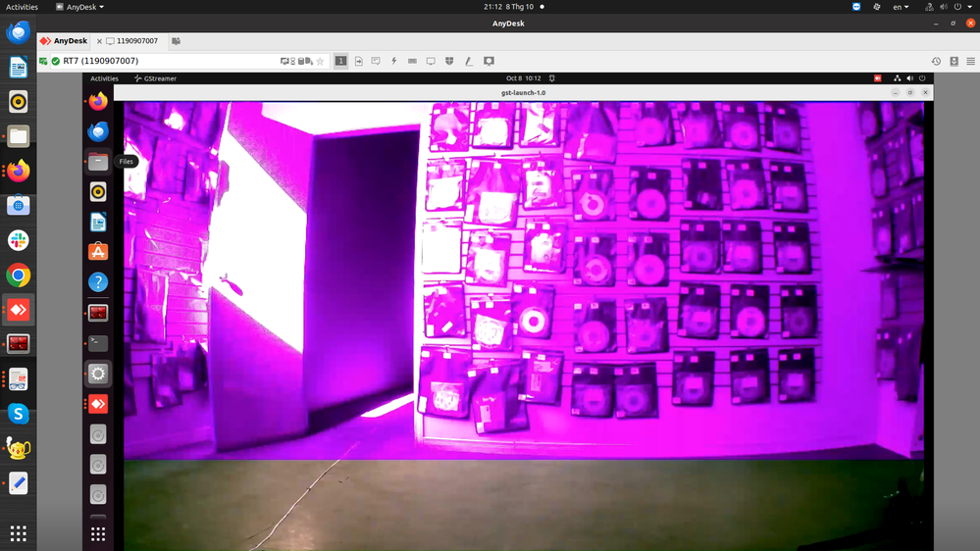Open remote Settings gear in RT7 dock

(x=98, y=374)
